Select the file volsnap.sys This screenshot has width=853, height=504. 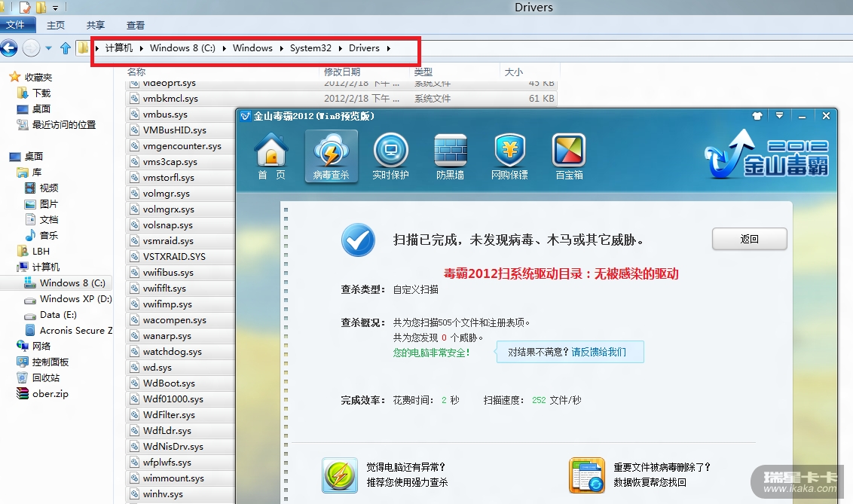pyautogui.click(x=167, y=225)
